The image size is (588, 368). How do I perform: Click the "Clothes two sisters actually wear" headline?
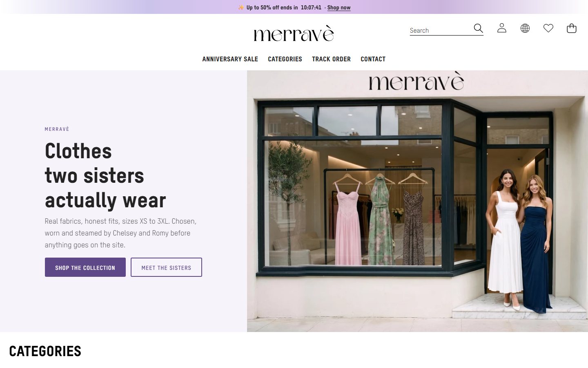[x=105, y=176]
